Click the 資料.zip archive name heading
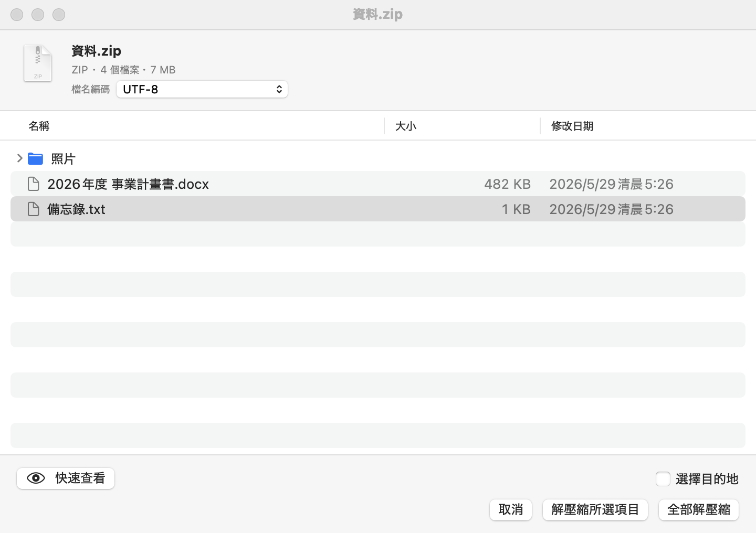Screen dimensions: 756x533 (97, 51)
